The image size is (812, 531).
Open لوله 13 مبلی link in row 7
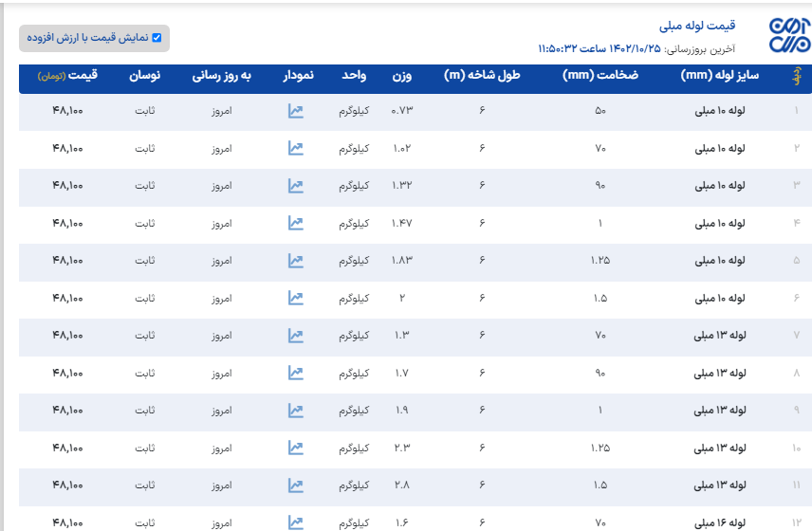point(720,336)
